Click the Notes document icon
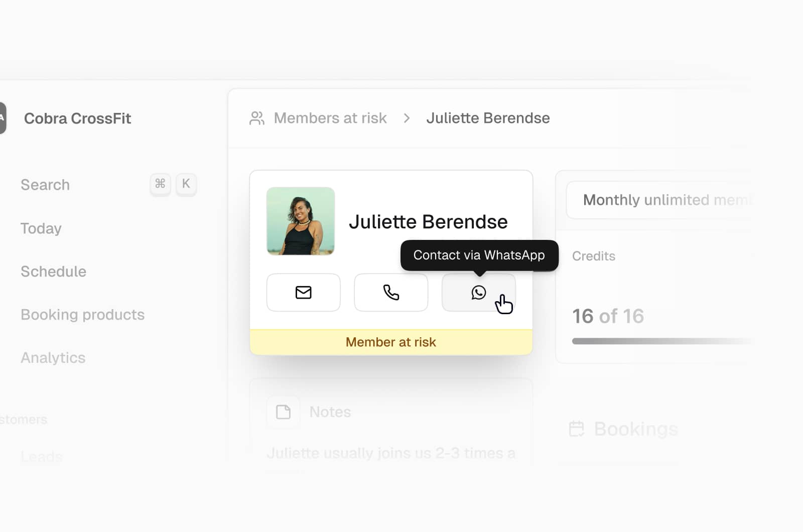Viewport: 803px width, 532px height. 284,412
